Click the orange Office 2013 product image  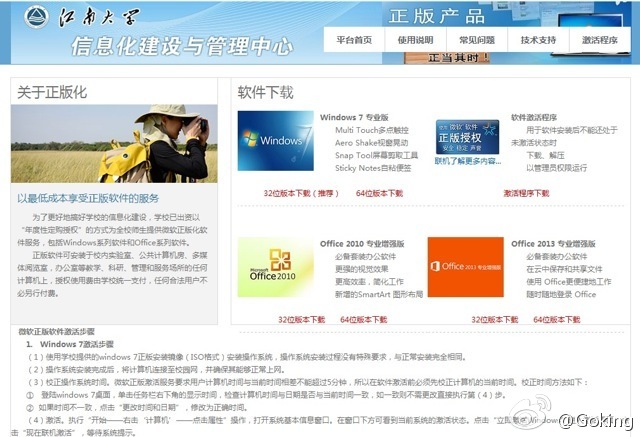tap(466, 267)
